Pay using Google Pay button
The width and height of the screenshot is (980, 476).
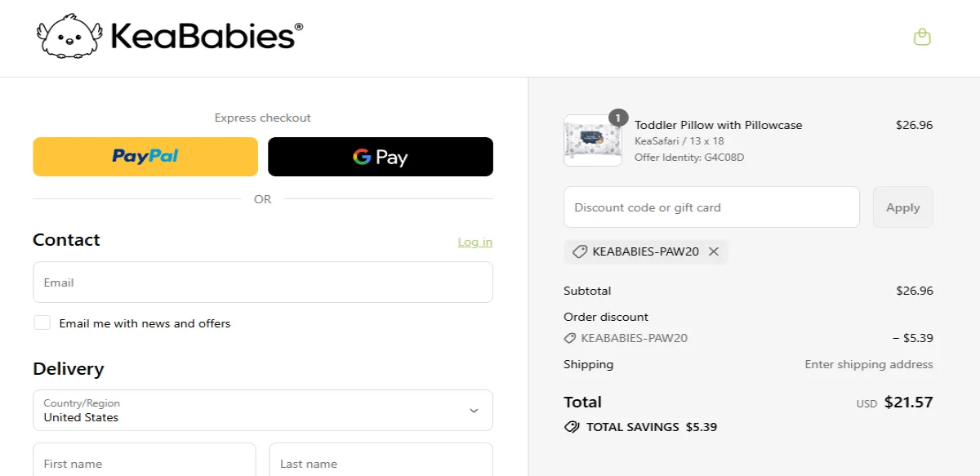[381, 157]
